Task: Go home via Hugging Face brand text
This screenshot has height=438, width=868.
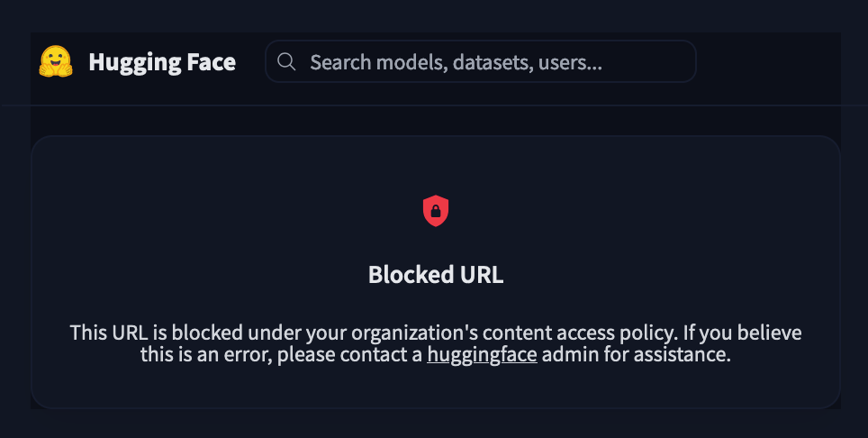Action: [162, 62]
